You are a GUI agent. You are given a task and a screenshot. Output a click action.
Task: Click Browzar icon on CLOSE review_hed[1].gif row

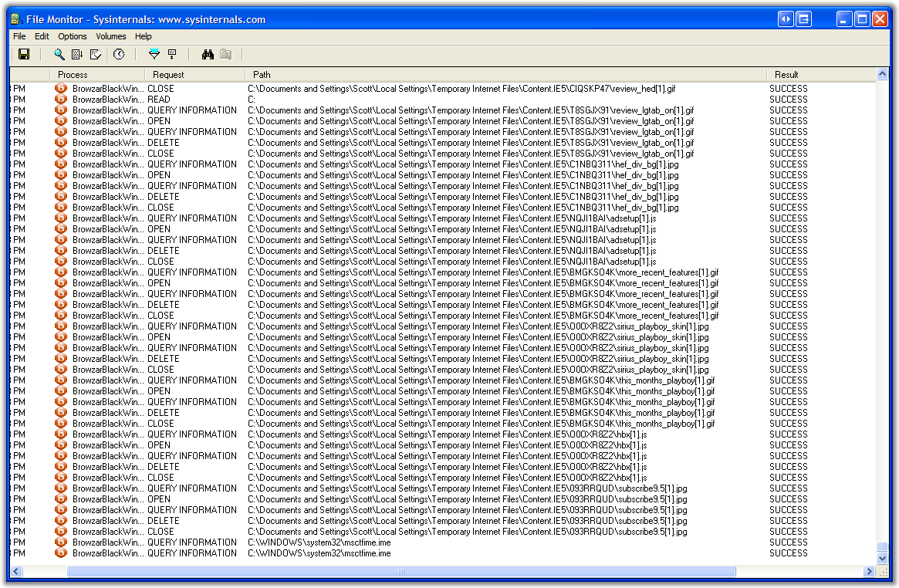click(61, 88)
